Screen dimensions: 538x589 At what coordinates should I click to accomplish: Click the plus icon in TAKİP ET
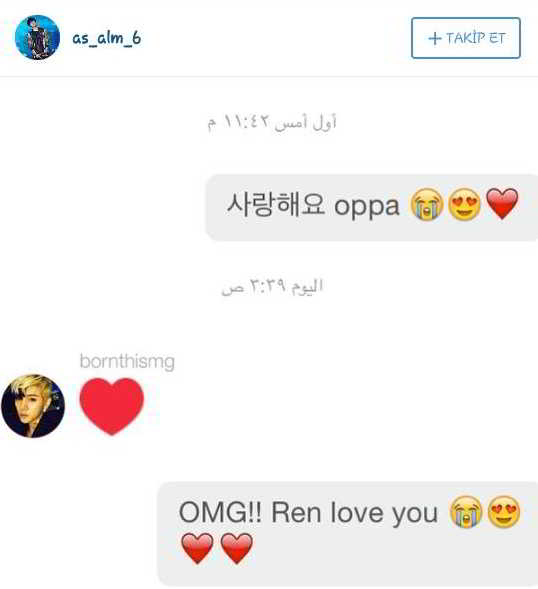(x=435, y=38)
